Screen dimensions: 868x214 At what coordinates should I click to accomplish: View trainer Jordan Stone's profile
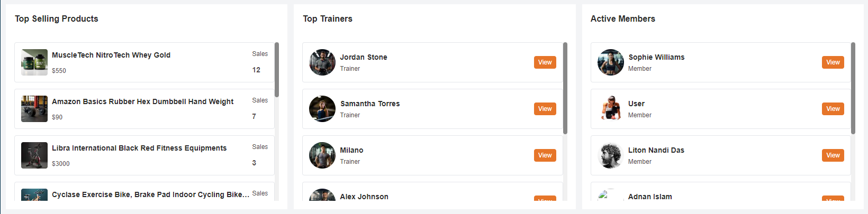545,62
